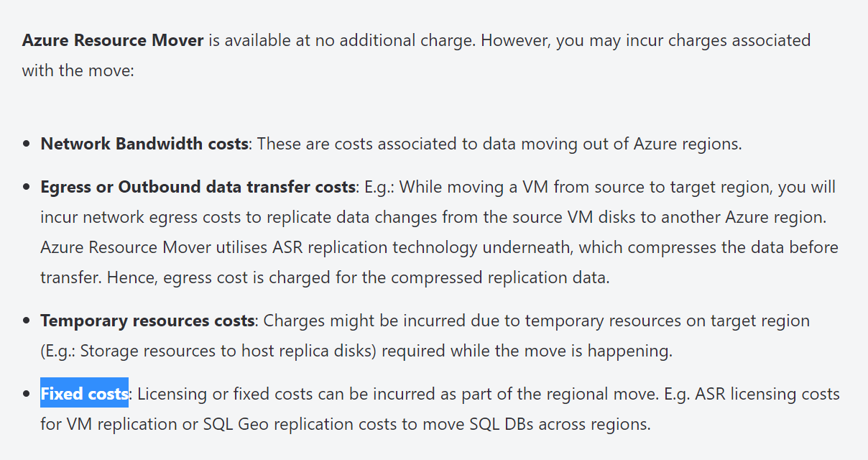The width and height of the screenshot is (868, 460).
Task: Click the bold "Azure Resource Mover" heading text
Action: click(x=113, y=40)
